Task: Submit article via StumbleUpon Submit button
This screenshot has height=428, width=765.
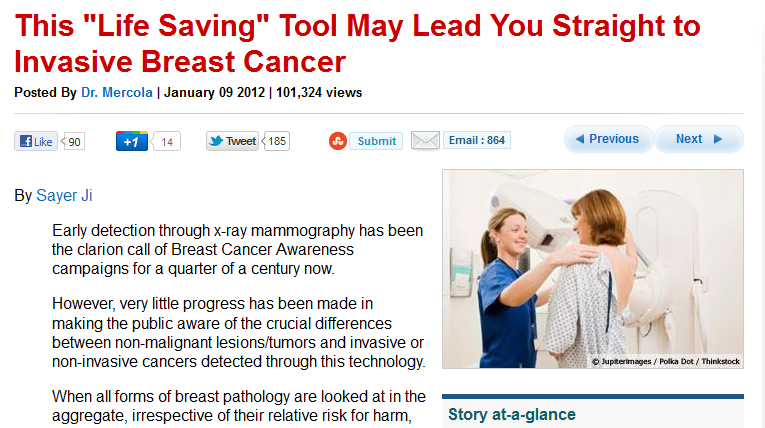Action: pyautogui.click(x=376, y=141)
